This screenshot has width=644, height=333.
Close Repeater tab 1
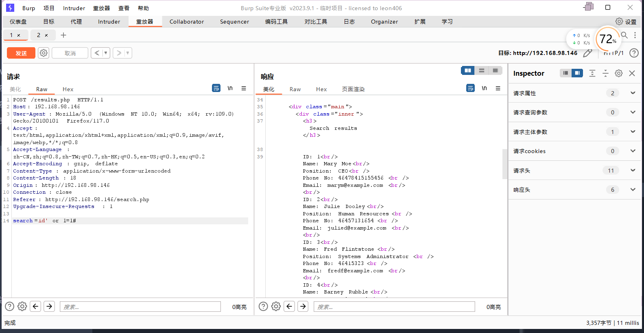[19, 35]
